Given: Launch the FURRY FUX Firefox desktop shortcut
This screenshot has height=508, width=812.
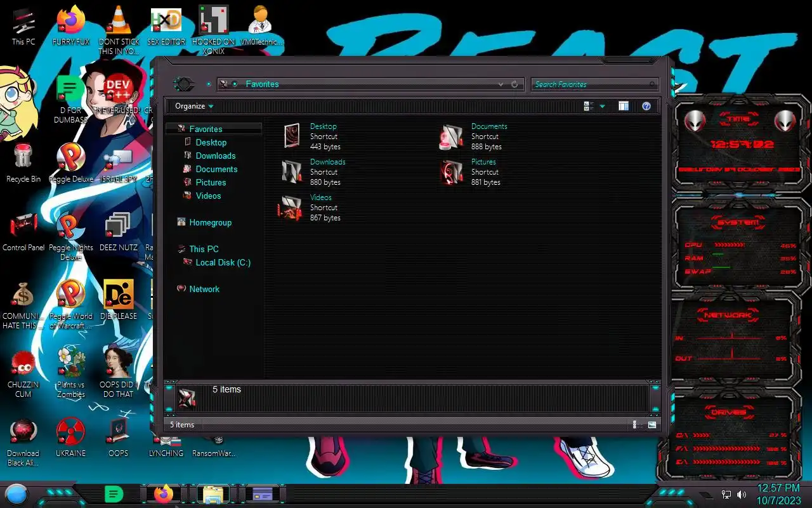Looking at the screenshot, I should pyautogui.click(x=70, y=25).
